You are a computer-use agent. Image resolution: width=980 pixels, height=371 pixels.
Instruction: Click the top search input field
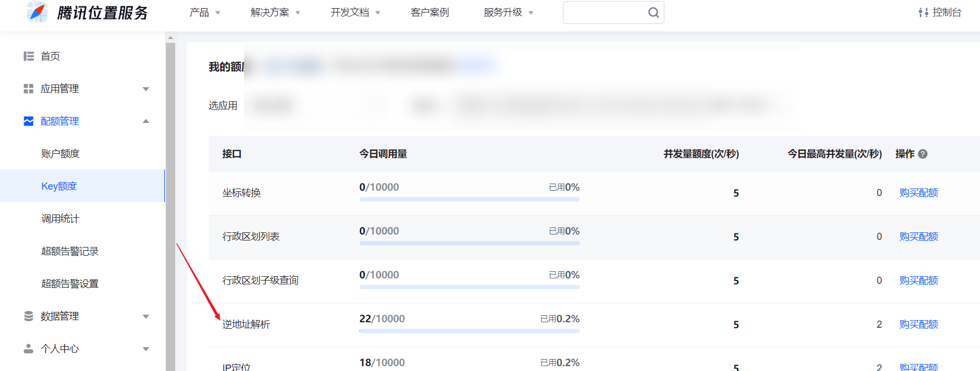coord(605,12)
